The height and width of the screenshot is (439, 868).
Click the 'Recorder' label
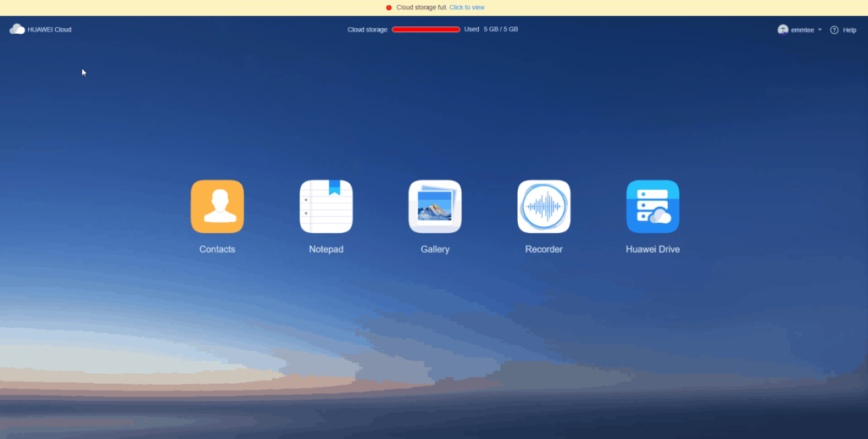click(x=543, y=249)
